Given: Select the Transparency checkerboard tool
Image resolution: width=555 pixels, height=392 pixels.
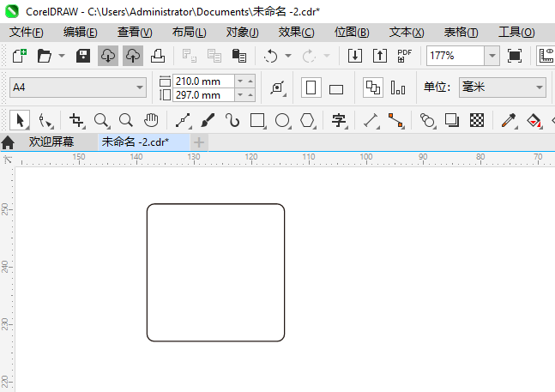Looking at the screenshot, I should pos(477,121).
